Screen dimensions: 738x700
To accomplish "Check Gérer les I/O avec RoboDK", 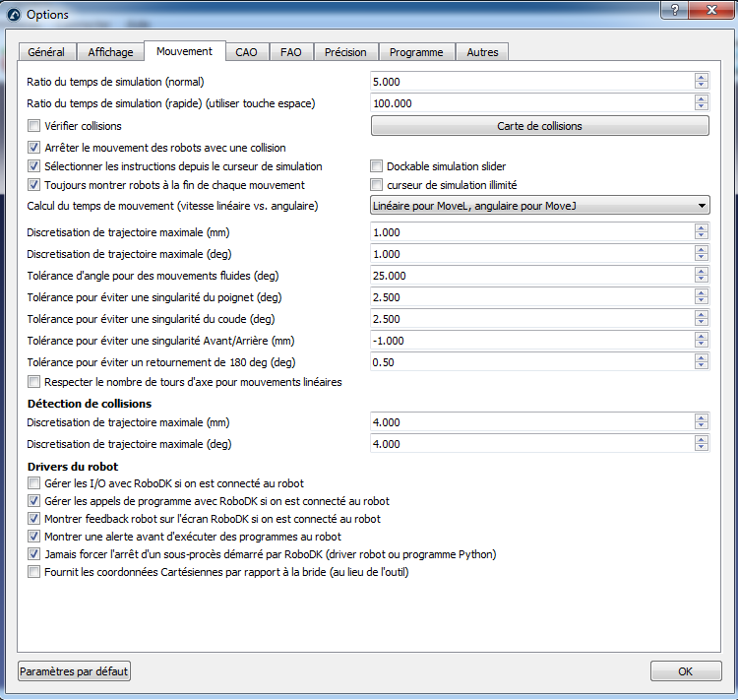I will click(33, 483).
